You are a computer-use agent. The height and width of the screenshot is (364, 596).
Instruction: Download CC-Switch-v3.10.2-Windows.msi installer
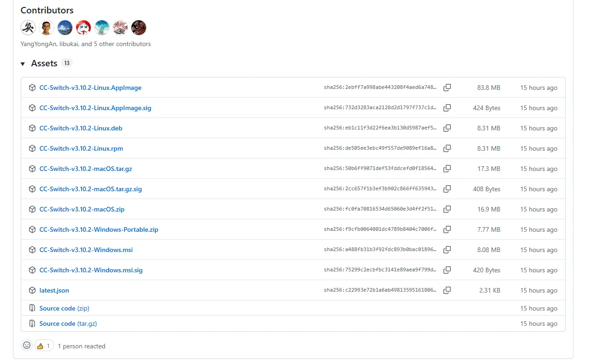(x=86, y=250)
